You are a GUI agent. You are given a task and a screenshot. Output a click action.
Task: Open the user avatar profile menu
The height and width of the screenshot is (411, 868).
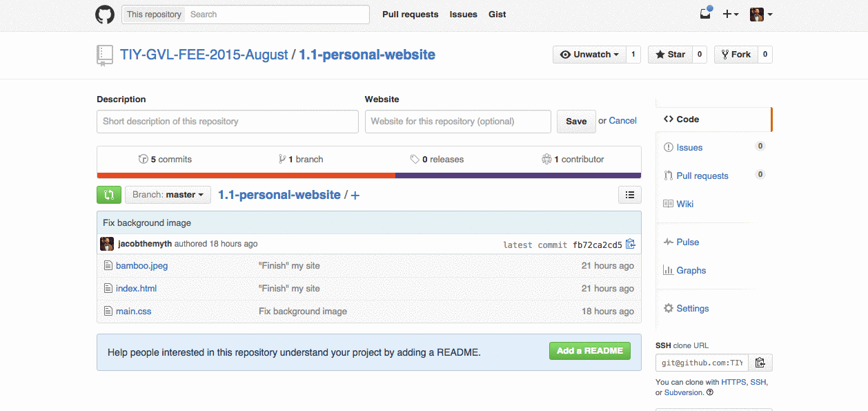click(x=761, y=15)
